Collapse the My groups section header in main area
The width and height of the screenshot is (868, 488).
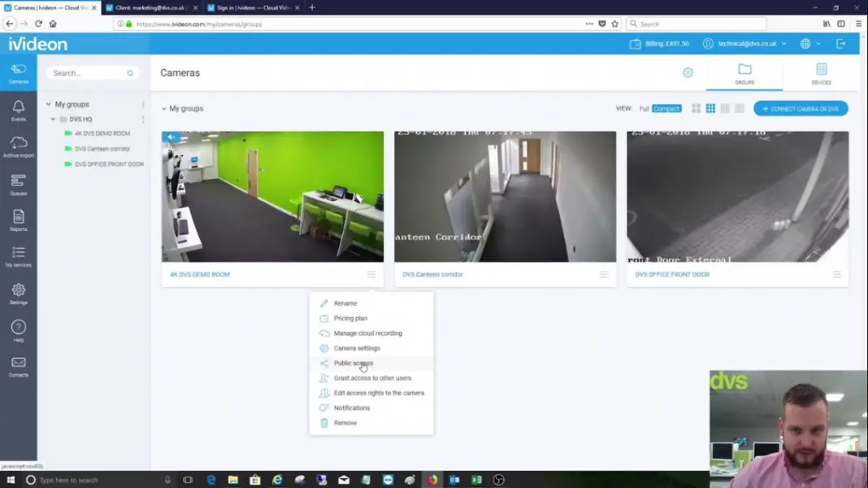coord(164,108)
